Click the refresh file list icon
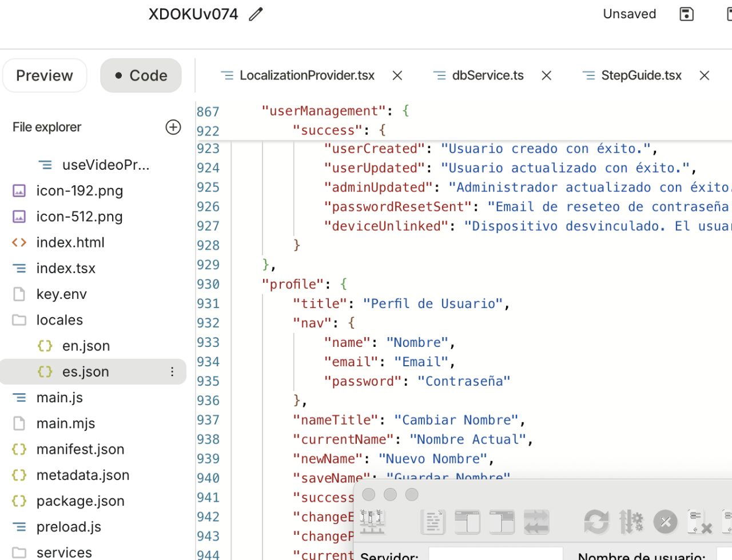This screenshot has width=732, height=560. 596,522
